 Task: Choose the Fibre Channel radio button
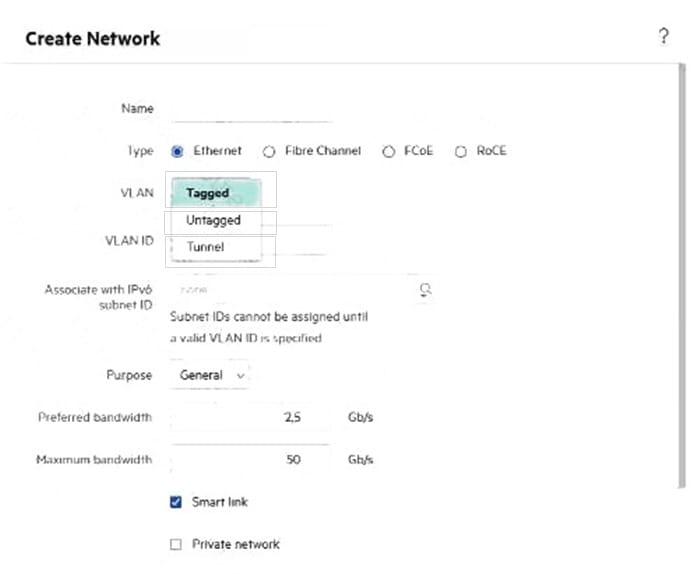click(269, 152)
